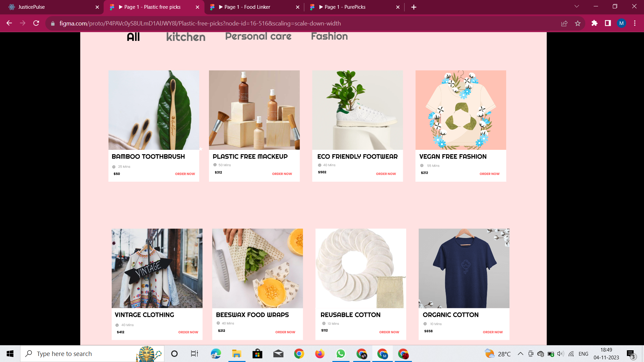Bookmark this page with star icon
The width and height of the screenshot is (644, 362).
[x=578, y=23]
